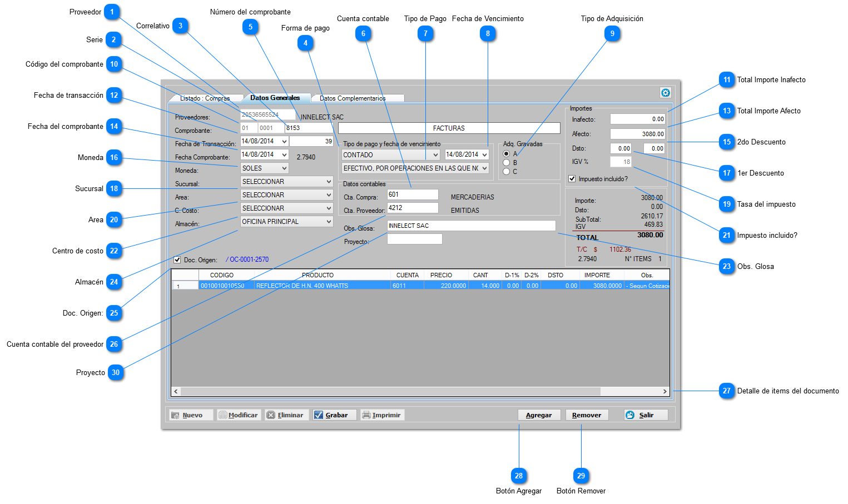Expand the Sucursal dropdown
The image size is (848, 504).
tap(329, 182)
